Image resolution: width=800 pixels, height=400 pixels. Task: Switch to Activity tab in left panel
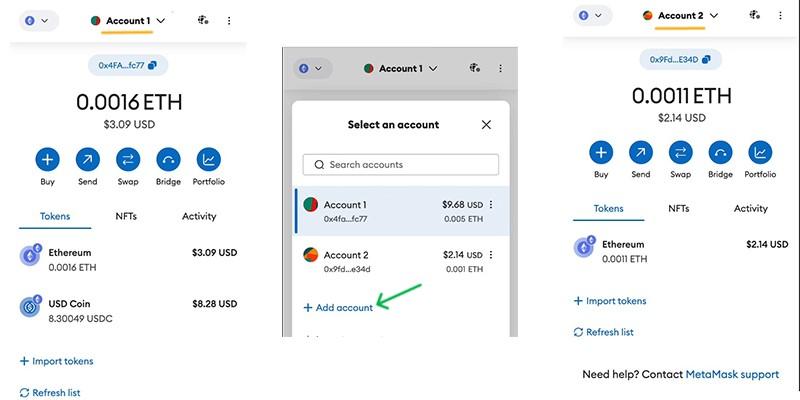(199, 216)
